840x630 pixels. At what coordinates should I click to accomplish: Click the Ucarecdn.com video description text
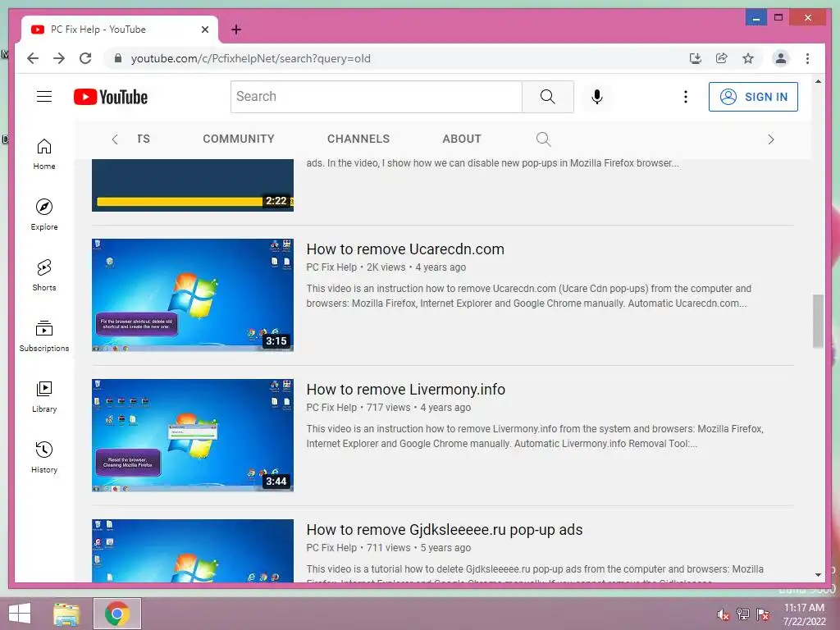[x=529, y=295]
